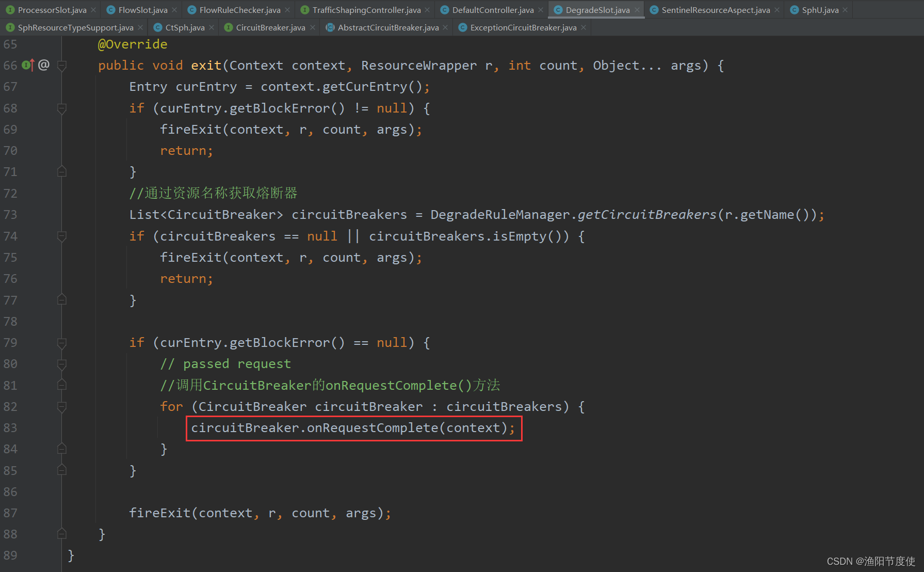The height and width of the screenshot is (572, 924).
Task: Collapse the comment block at line 80
Action: [62, 364]
